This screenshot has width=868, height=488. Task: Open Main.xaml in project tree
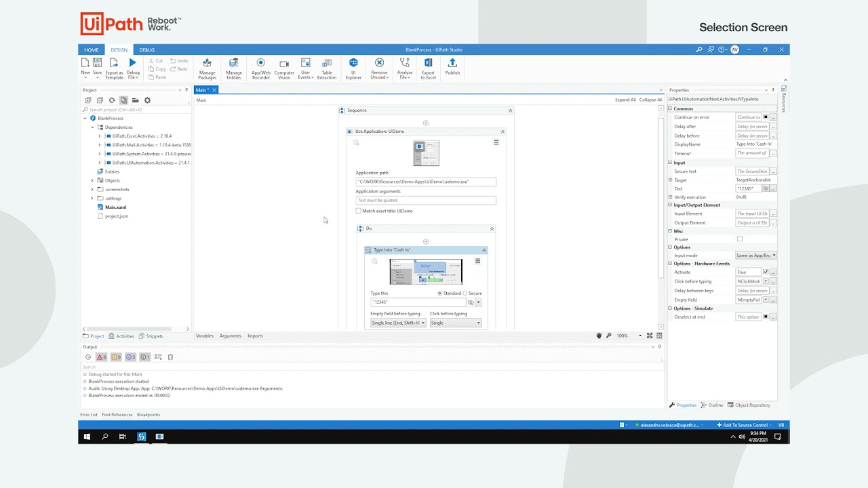click(x=115, y=207)
